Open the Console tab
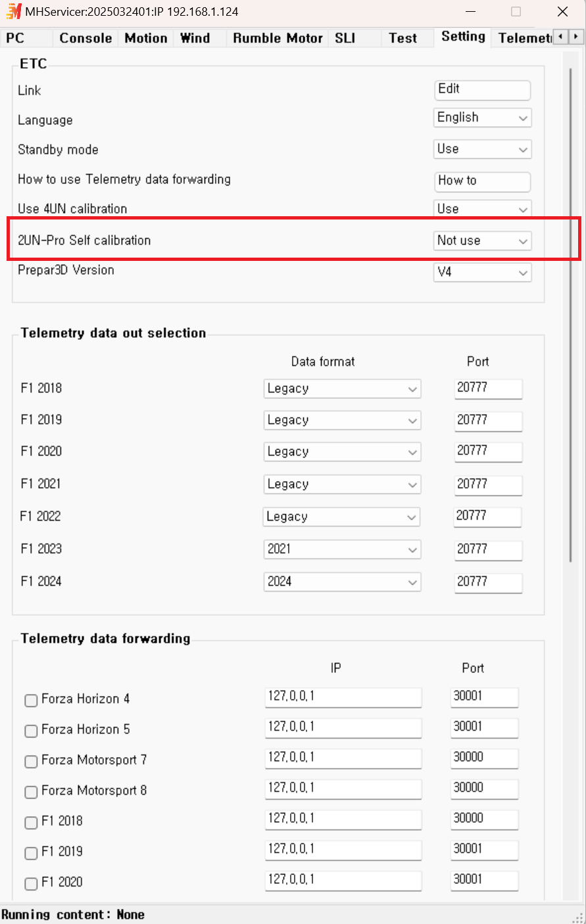The width and height of the screenshot is (586, 924). coord(85,38)
